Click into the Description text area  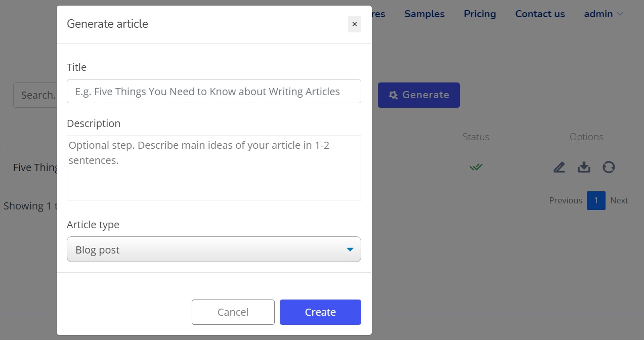pyautogui.click(x=213, y=168)
